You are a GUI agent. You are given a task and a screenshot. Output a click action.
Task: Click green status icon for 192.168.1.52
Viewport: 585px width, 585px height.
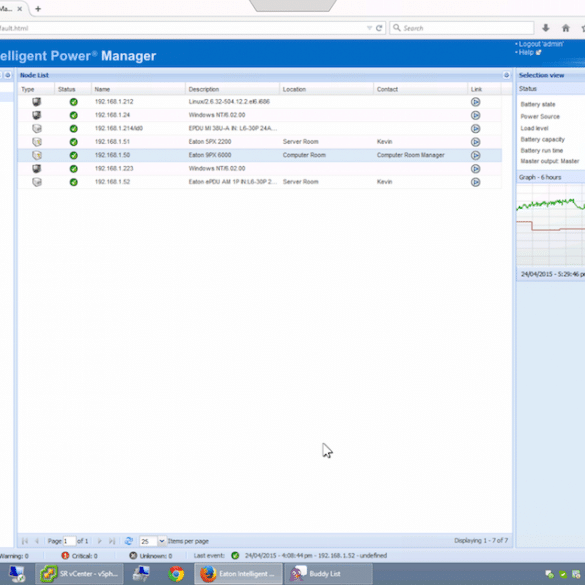coord(73,182)
